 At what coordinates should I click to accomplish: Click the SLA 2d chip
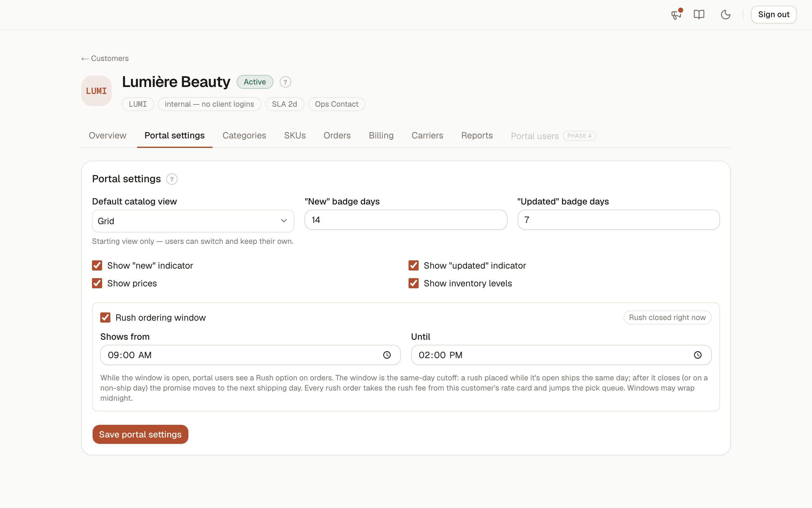click(285, 104)
